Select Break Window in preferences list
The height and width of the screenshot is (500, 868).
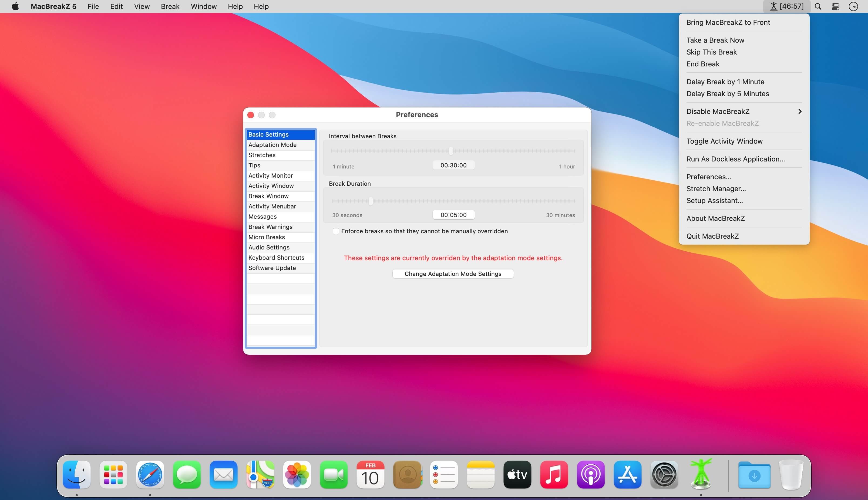coord(281,196)
